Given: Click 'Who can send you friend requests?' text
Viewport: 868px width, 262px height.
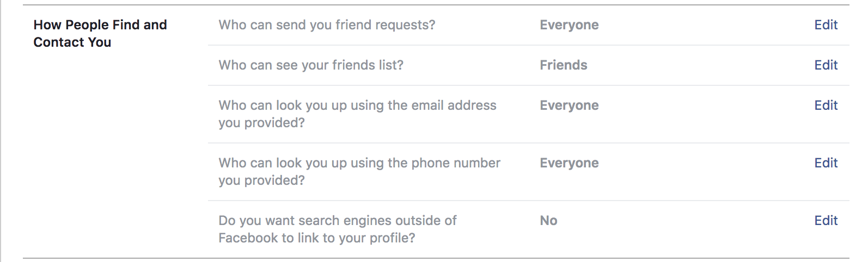Looking at the screenshot, I should [327, 25].
